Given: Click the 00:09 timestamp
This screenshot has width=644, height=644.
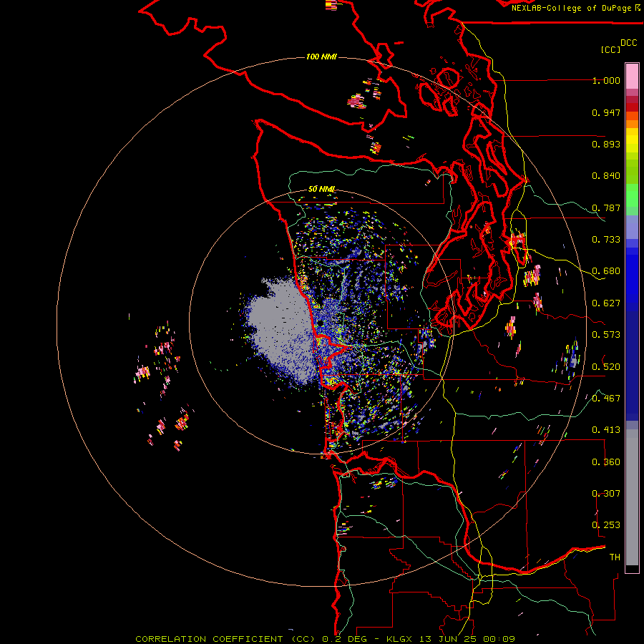Looking at the screenshot, I should click(x=499, y=639).
